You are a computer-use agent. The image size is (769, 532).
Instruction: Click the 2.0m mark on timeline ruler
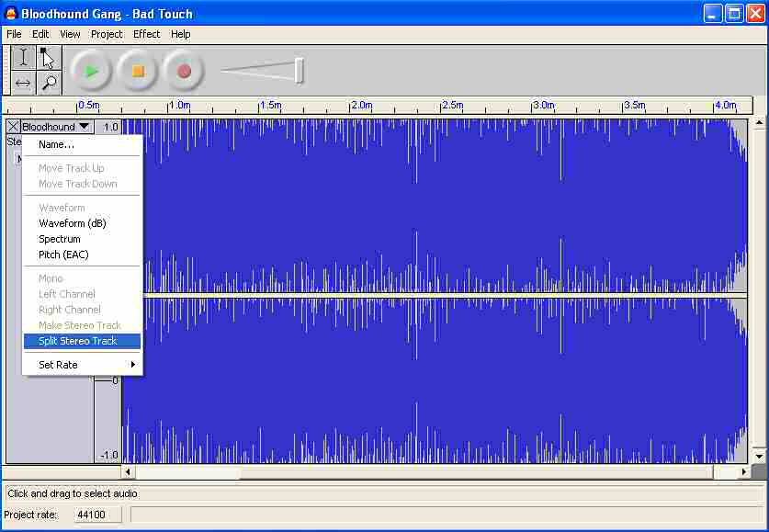point(362,105)
